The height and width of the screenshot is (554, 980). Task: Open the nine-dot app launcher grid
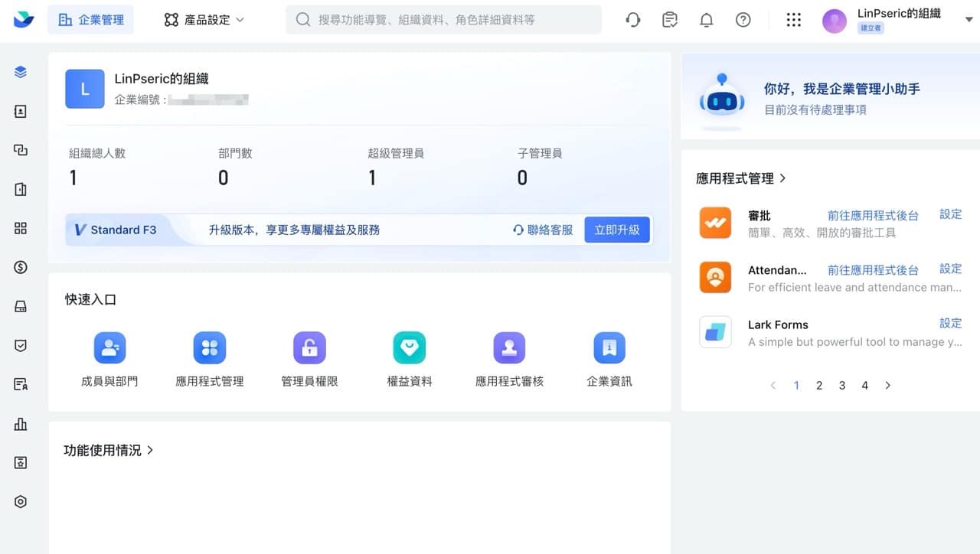pyautogui.click(x=794, y=20)
